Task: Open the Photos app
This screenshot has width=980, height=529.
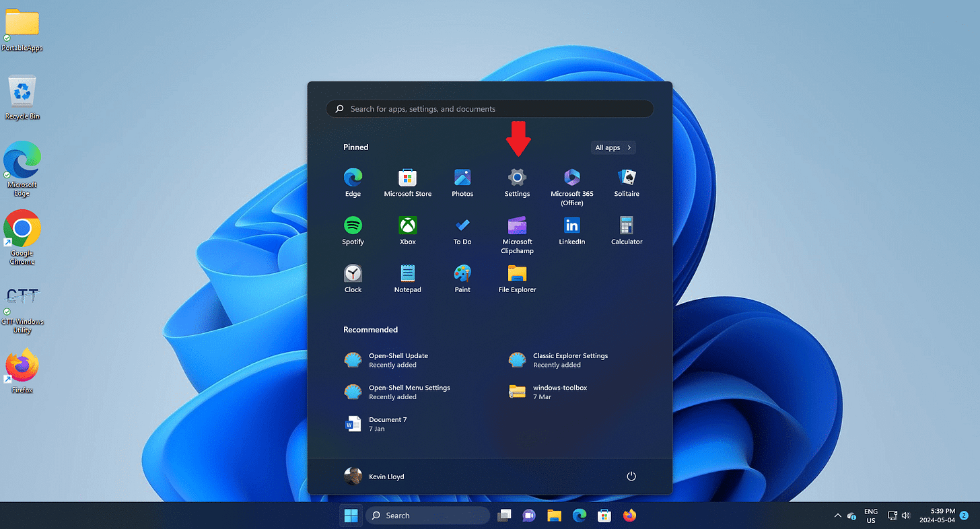Action: coord(462,183)
